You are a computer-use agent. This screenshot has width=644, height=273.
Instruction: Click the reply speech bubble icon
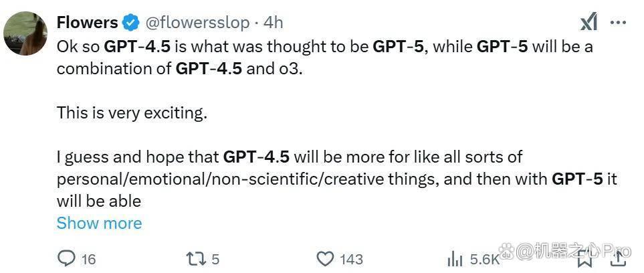[x=66, y=259]
